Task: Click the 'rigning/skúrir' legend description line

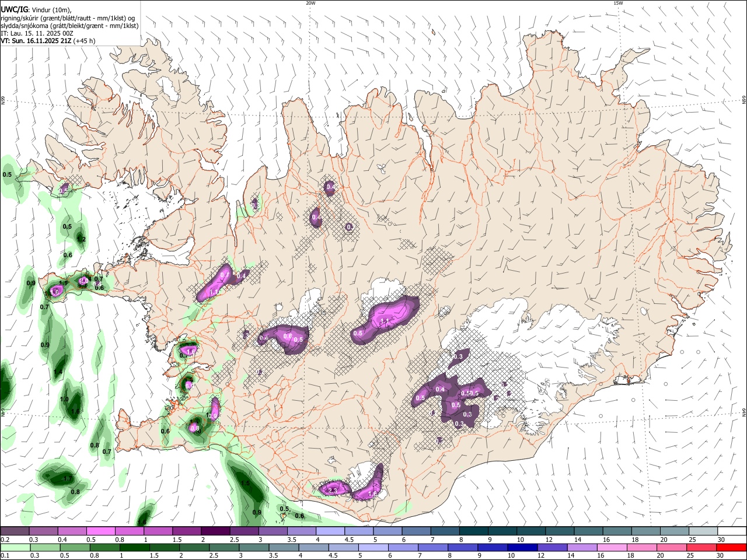Action: point(68,18)
